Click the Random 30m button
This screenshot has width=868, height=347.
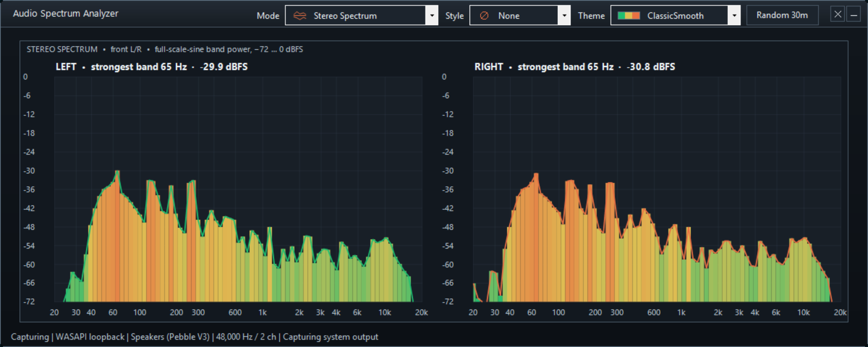[782, 15]
